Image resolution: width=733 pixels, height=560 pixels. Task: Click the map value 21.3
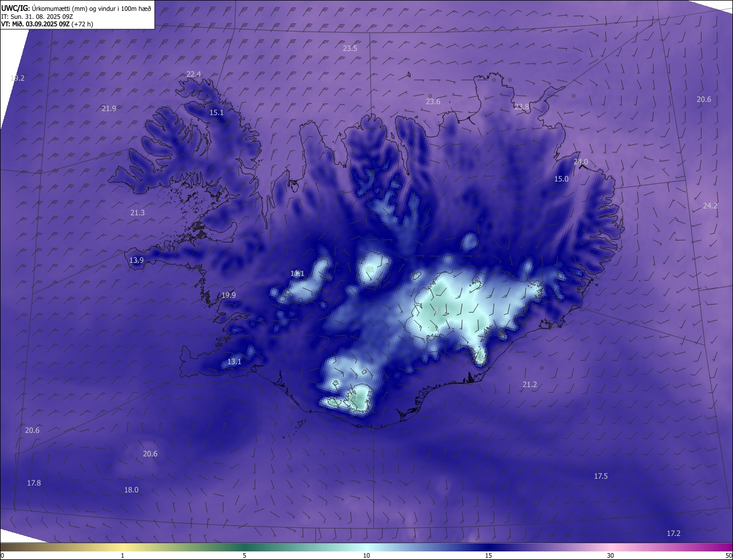coord(137,213)
